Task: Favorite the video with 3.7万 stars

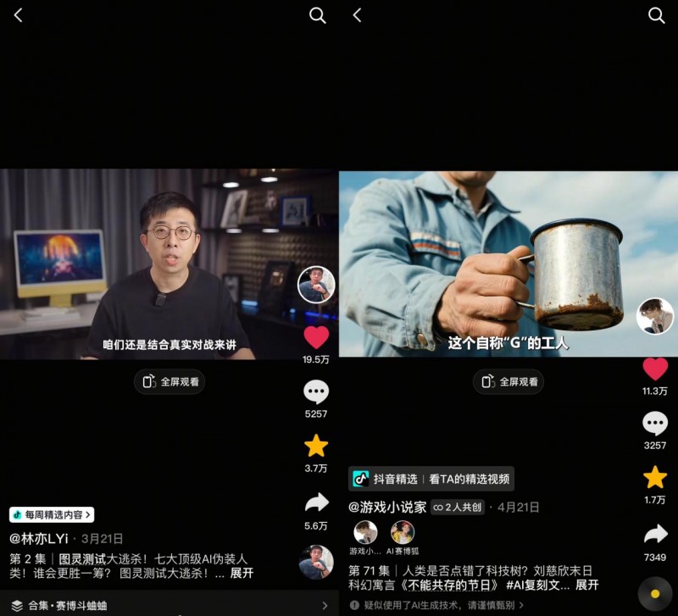Action: click(316, 446)
